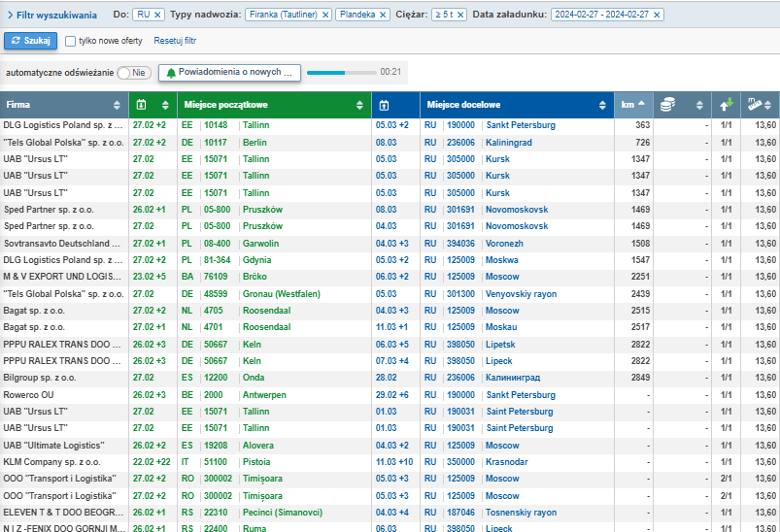This screenshot has width=780, height=532.
Task: Click the 2849 km distance value
Action: click(x=641, y=378)
